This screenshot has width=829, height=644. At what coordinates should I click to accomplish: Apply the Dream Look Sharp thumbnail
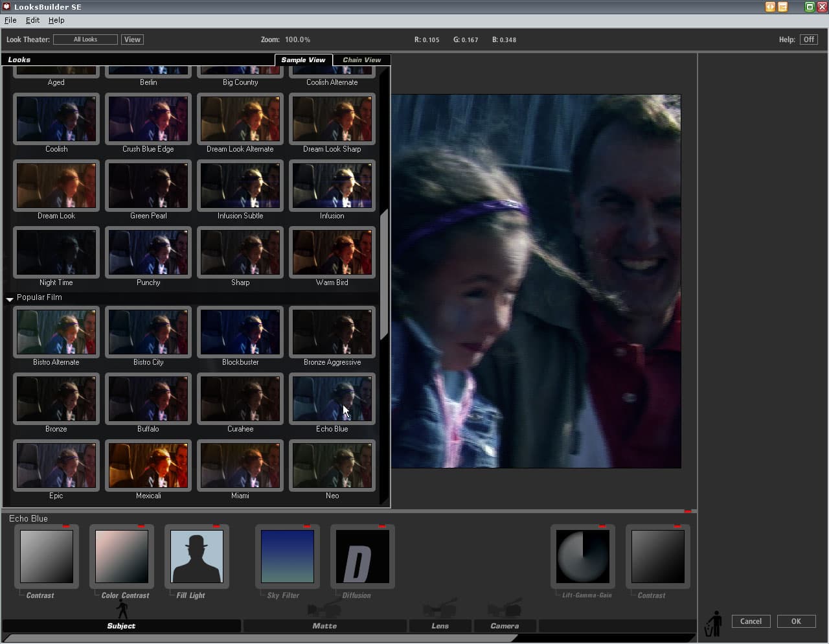pyautogui.click(x=332, y=119)
